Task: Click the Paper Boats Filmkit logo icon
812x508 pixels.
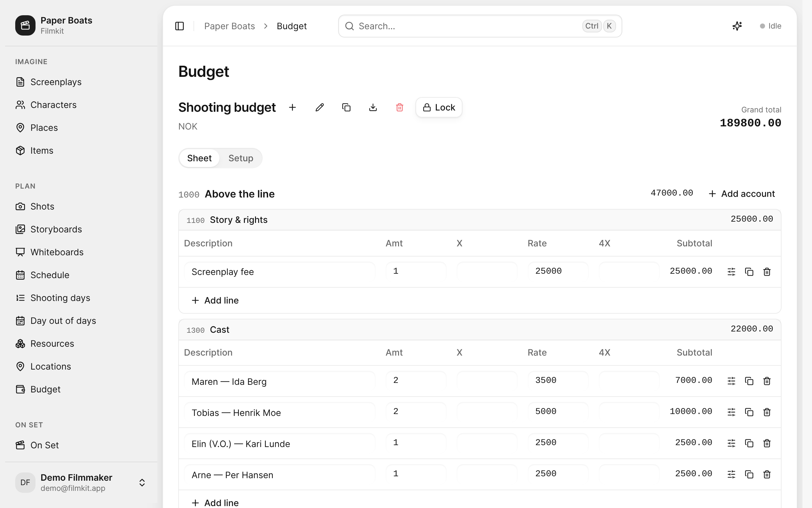Action: [x=25, y=25]
